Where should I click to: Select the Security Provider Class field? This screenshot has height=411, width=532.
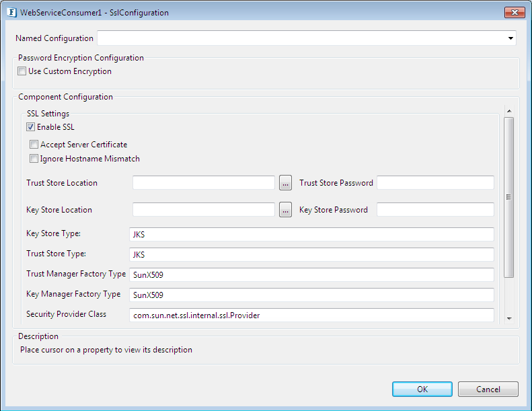click(311, 315)
